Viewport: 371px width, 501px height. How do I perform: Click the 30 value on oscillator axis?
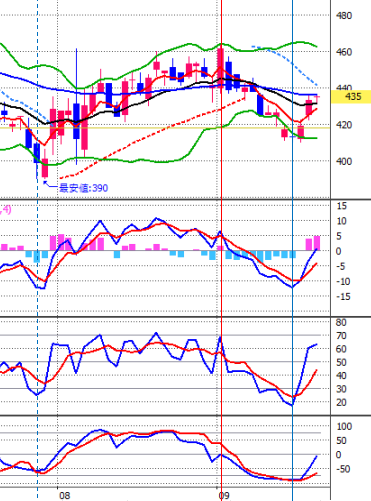coord(341,389)
